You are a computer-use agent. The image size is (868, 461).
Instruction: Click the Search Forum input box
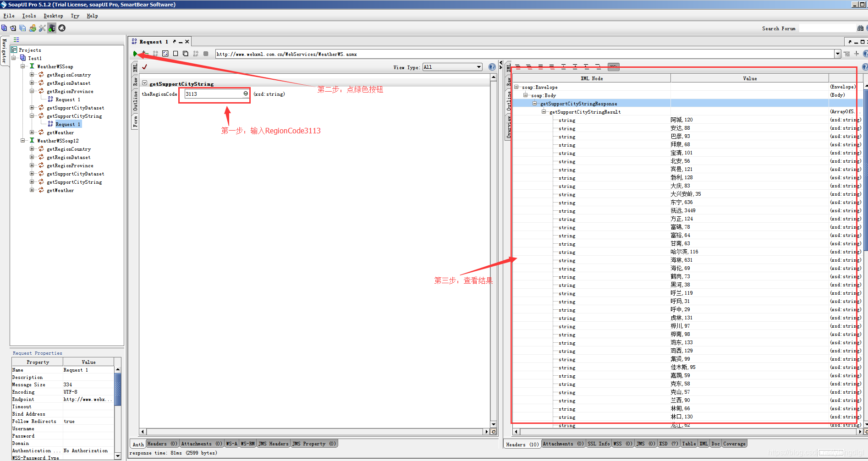coord(827,28)
